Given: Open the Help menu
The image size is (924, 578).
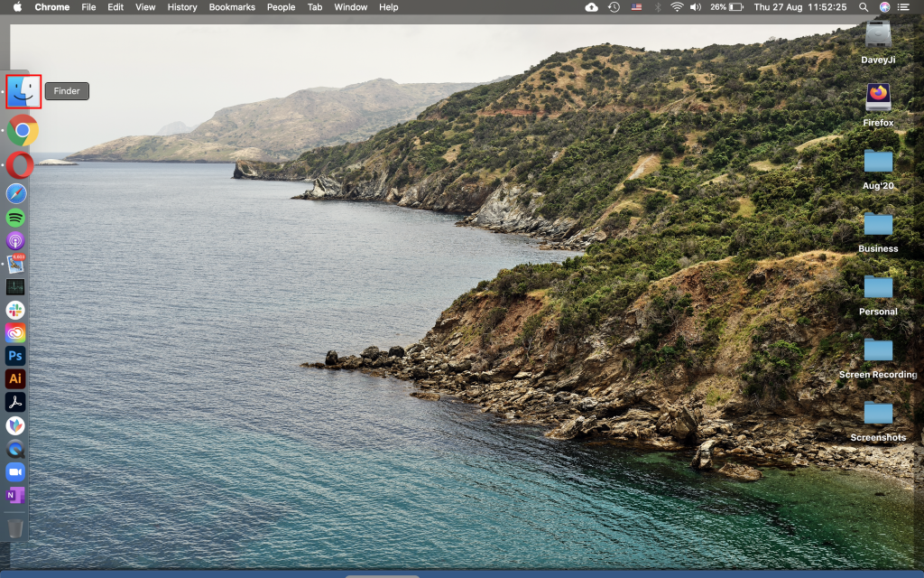Looking at the screenshot, I should pos(388,7).
